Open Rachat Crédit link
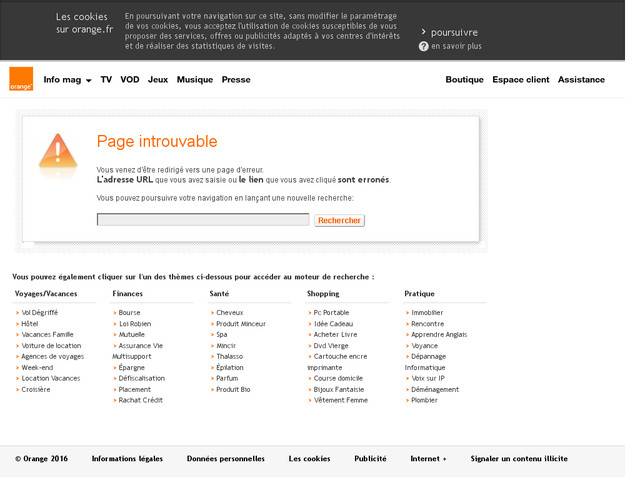 coord(140,400)
